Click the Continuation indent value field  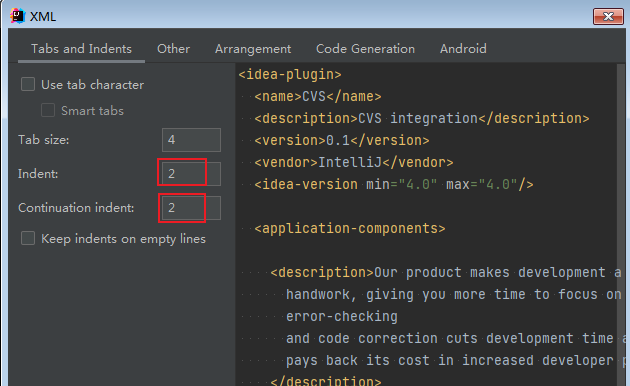tap(191, 208)
